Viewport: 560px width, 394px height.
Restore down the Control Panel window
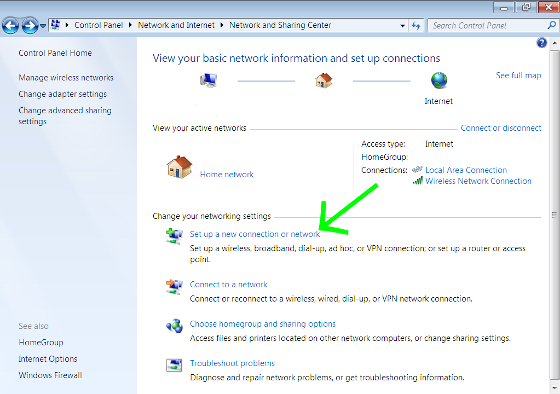tap(526, 7)
